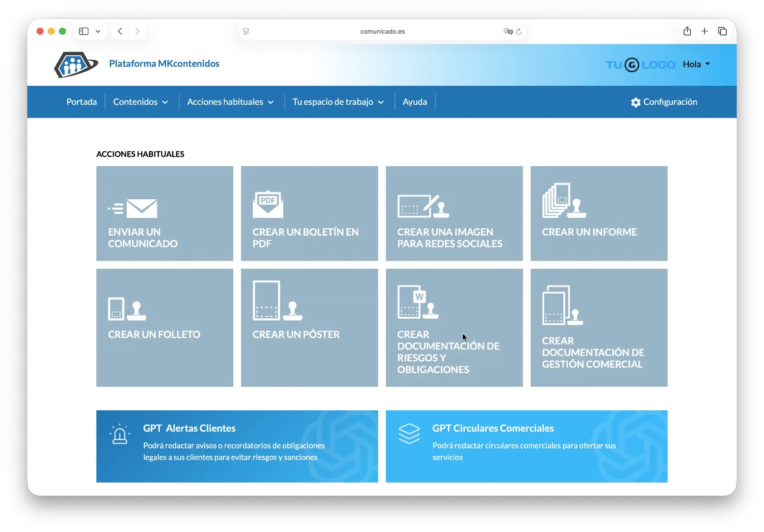
Task: Click the social media image creation icon
Action: 423,206
